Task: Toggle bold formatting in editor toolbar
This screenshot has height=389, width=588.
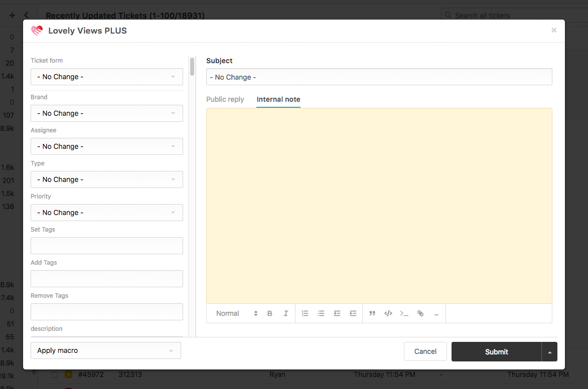Action: [x=269, y=313]
